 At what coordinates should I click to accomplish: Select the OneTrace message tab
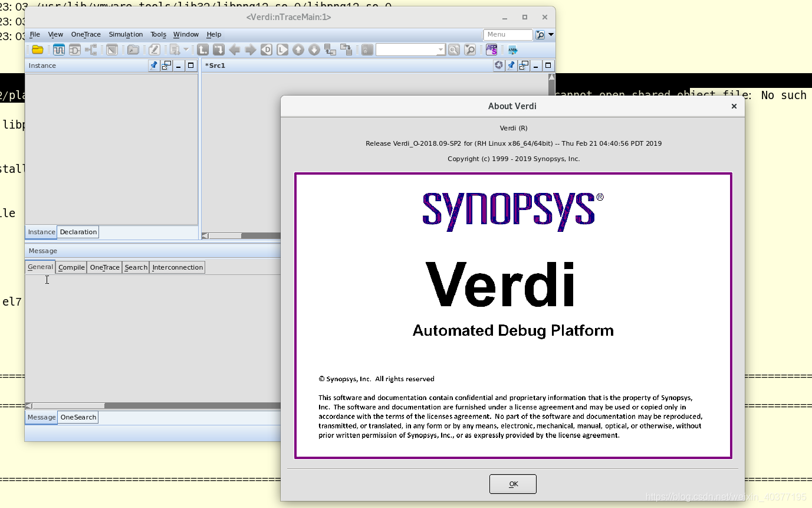coord(104,267)
